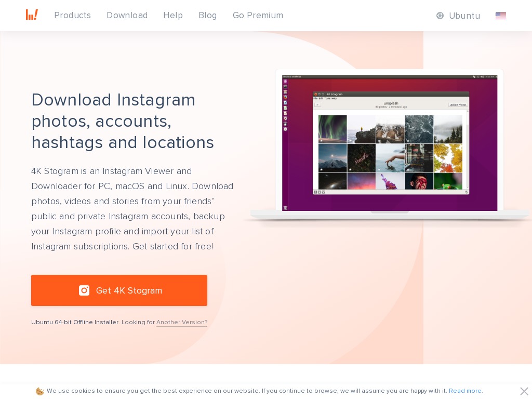The image size is (532, 399).
Task: Open the Help menu
Action: [x=173, y=15]
